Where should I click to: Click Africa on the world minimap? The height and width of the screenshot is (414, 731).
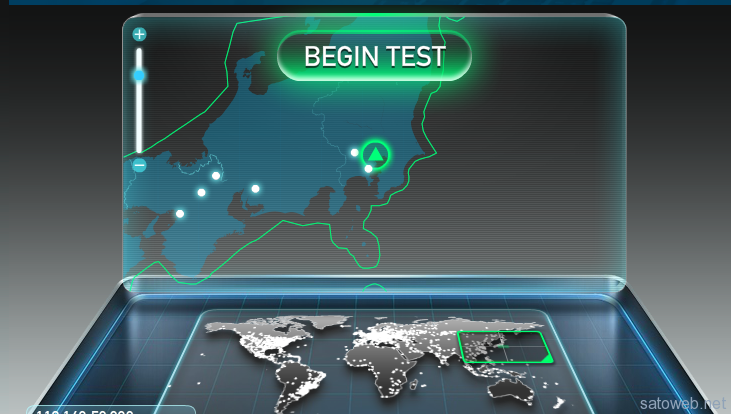coord(380,368)
